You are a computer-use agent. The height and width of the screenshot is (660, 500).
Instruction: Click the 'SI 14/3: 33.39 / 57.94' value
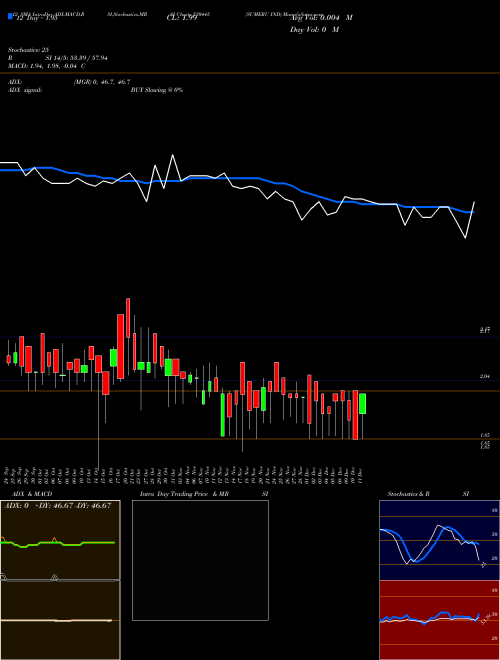pos(77,58)
